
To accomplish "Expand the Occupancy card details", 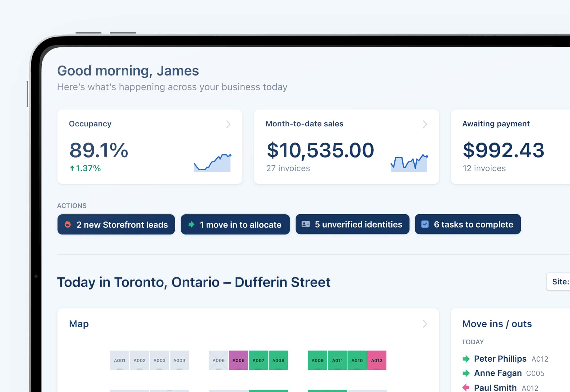I will tap(228, 124).
